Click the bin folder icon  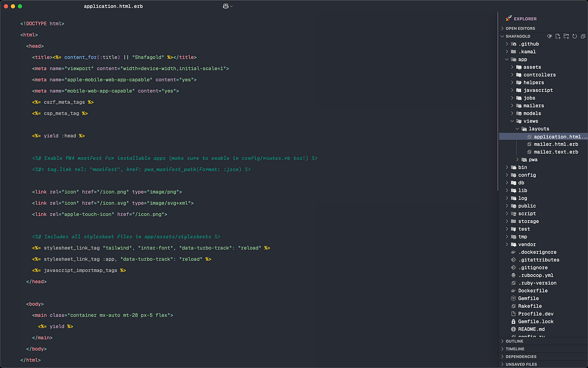(514, 167)
